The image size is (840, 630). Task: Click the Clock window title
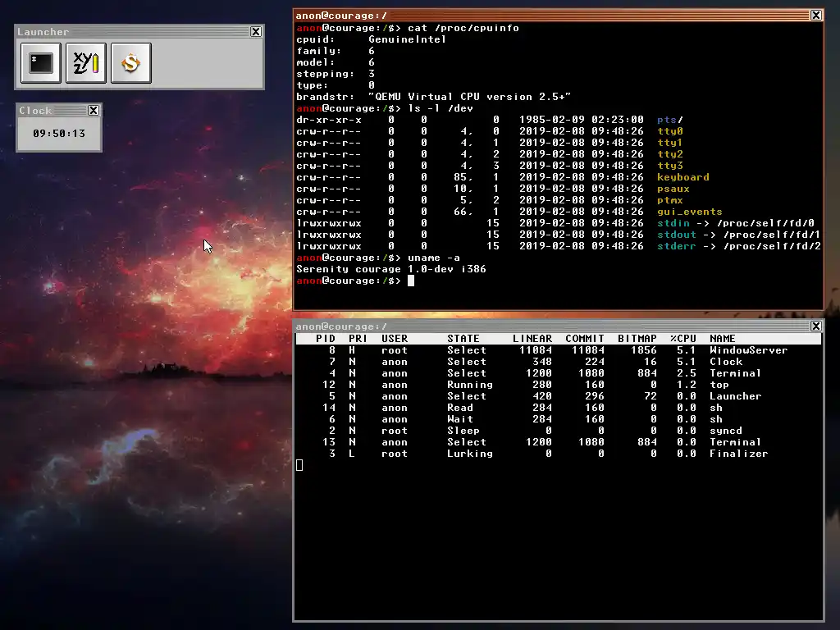click(35, 111)
